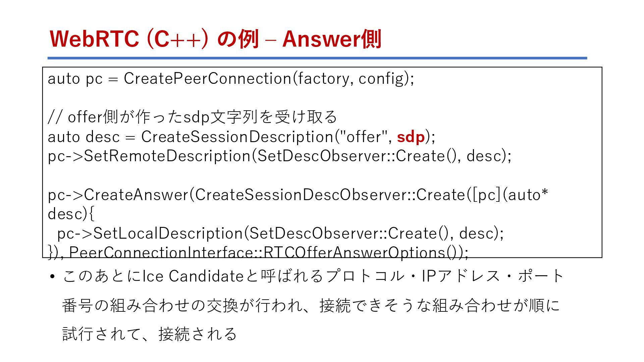The height and width of the screenshot is (362, 644).
Task: Click the SetLocalDescription code line
Action: (280, 234)
